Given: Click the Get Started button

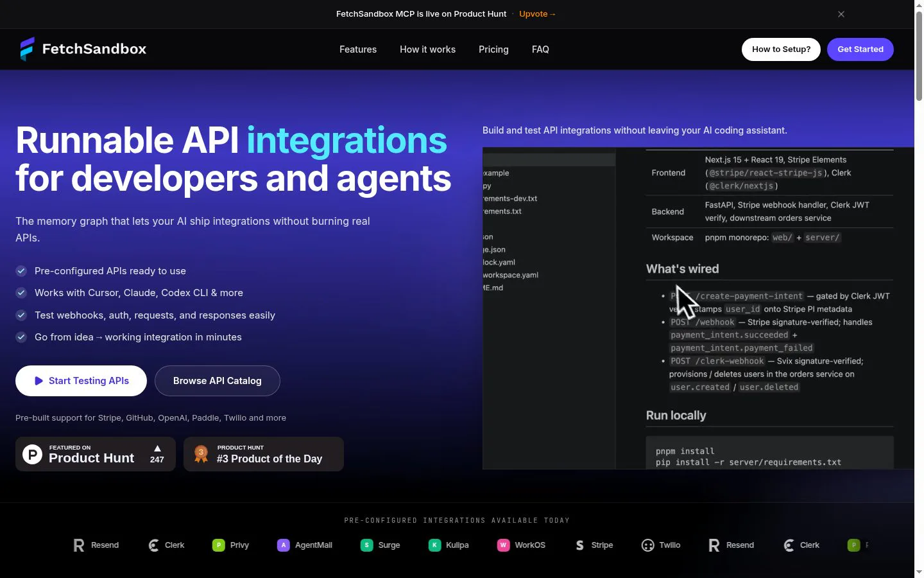Looking at the screenshot, I should 860,49.
